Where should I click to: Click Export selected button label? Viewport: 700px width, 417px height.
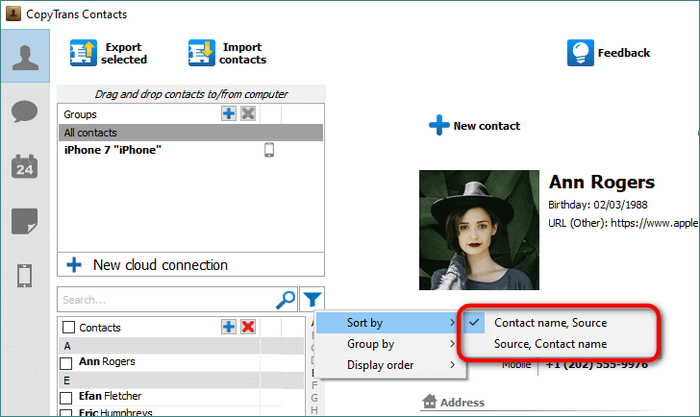click(124, 53)
